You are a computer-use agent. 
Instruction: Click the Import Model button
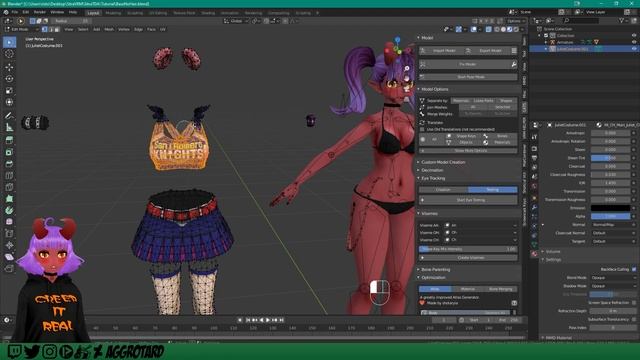pos(441,51)
